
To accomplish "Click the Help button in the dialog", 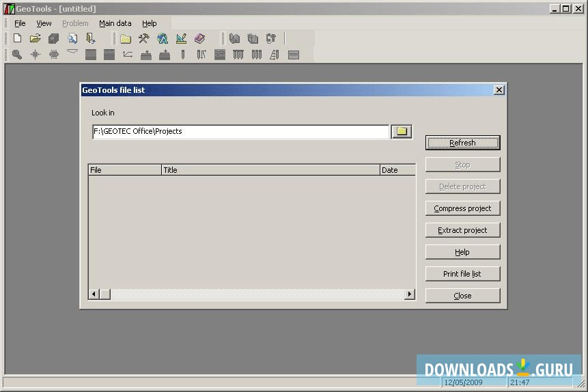I will coord(462,252).
